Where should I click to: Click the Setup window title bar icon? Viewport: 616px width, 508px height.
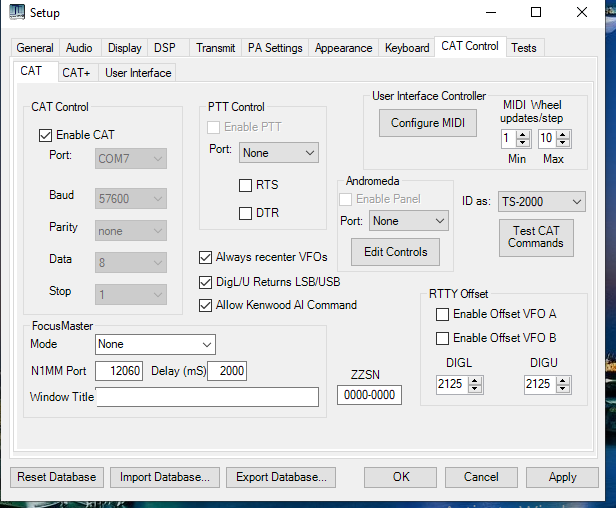click(x=17, y=13)
